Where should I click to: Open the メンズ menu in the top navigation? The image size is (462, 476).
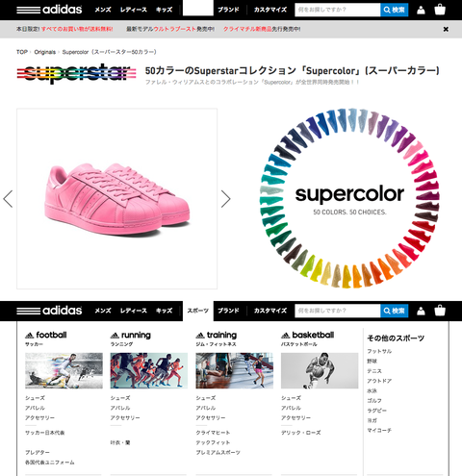click(x=103, y=10)
